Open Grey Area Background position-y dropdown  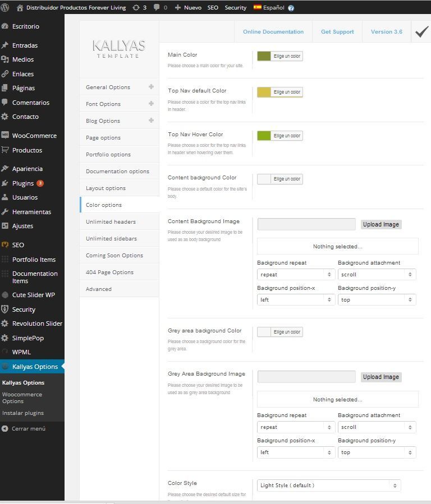pyautogui.click(x=377, y=452)
